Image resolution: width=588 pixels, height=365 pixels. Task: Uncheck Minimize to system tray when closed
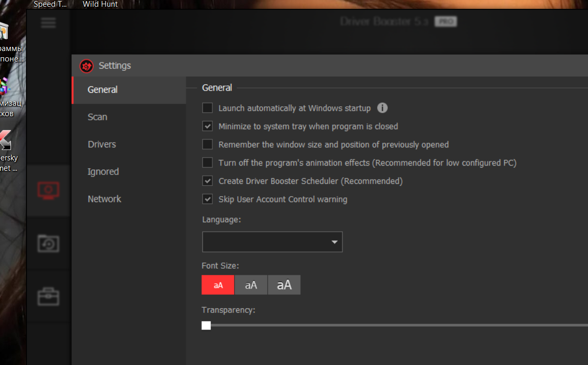(208, 127)
